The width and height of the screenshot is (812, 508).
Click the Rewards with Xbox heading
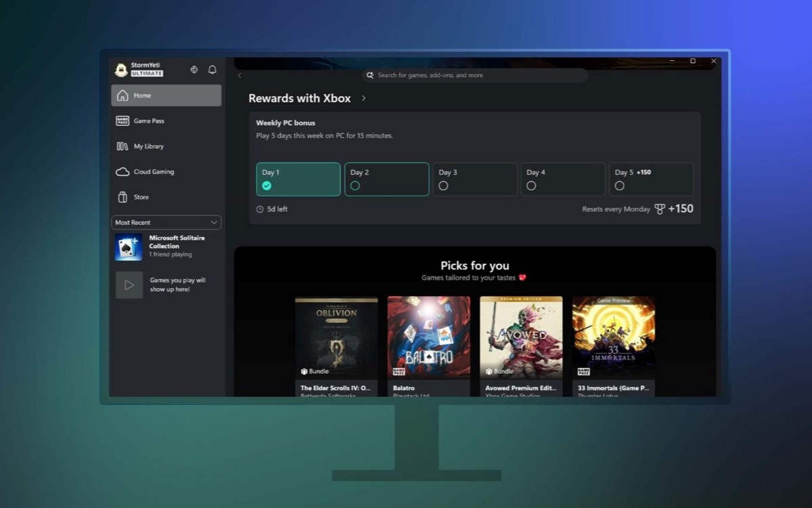(x=300, y=98)
